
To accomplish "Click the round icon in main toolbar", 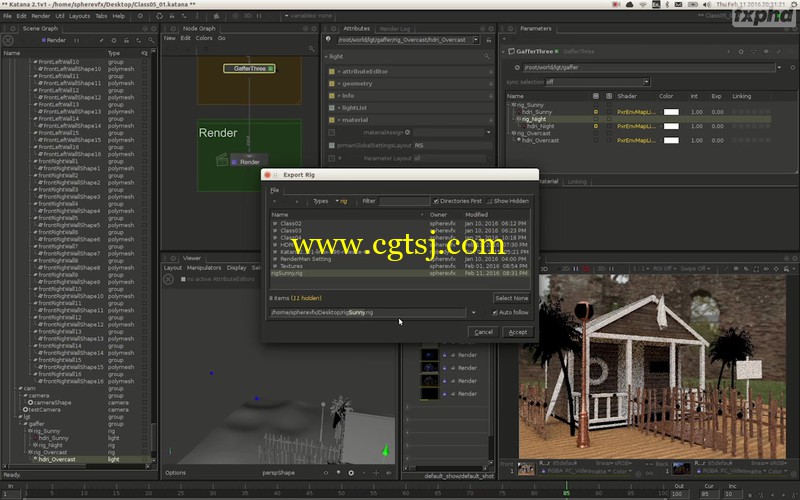I will tap(140, 16).
